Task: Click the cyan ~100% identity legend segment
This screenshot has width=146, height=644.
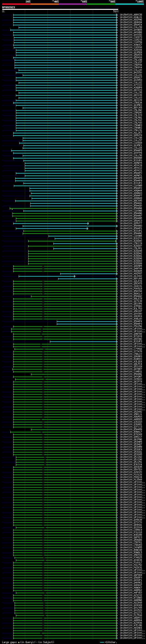Action: tap(130, 4)
